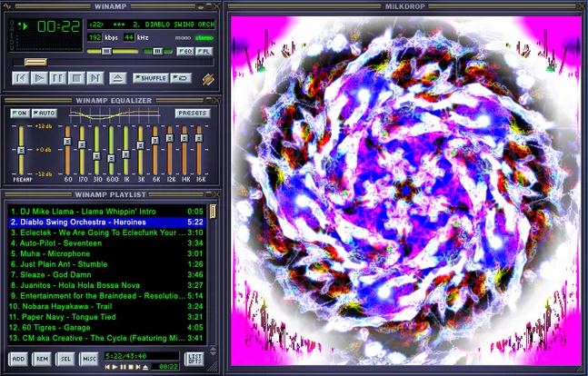Viewport: 588px width, 376px height.
Task: Open the LIST OPTS menu
Action: click(x=194, y=359)
